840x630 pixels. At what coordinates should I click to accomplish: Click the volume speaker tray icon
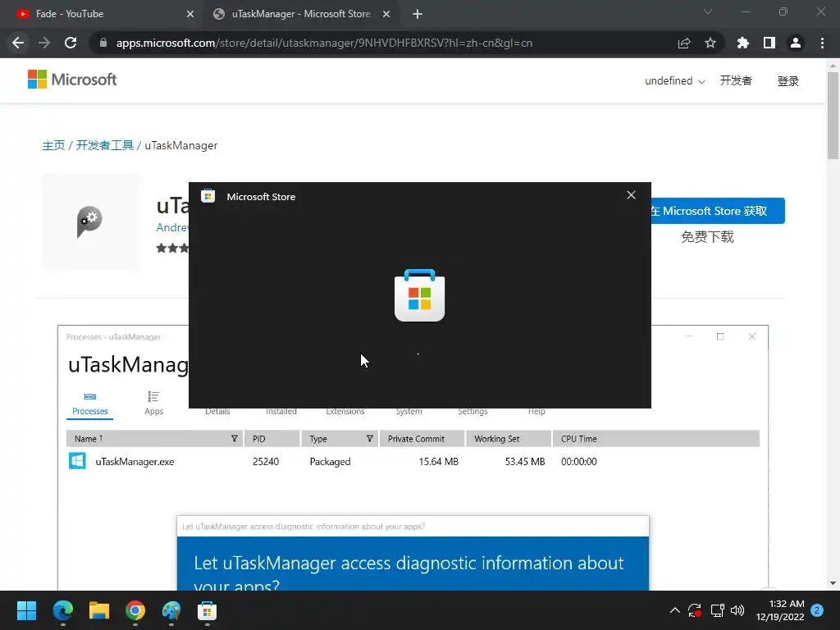pyautogui.click(x=737, y=610)
